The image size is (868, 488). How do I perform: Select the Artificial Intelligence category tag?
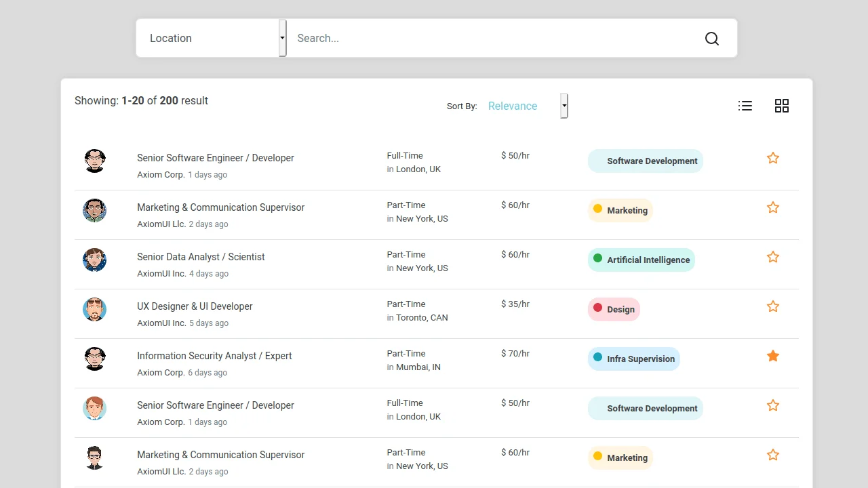pyautogui.click(x=641, y=260)
